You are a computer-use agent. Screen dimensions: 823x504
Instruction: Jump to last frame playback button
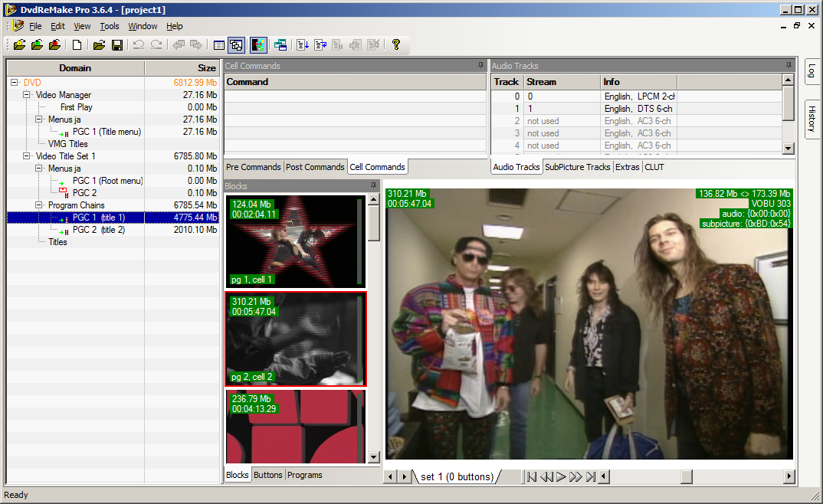591,476
